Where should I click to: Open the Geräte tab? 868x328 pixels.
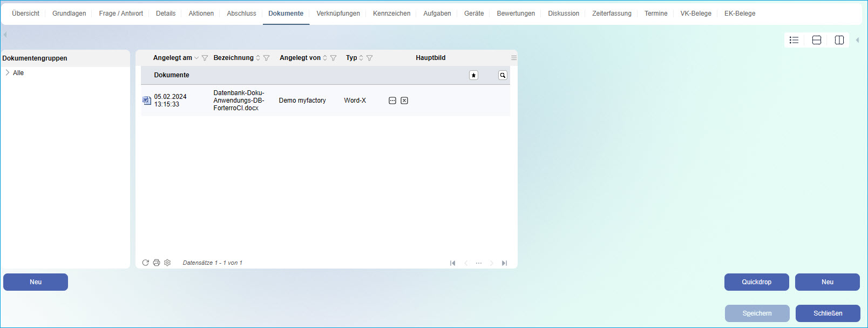click(x=474, y=14)
